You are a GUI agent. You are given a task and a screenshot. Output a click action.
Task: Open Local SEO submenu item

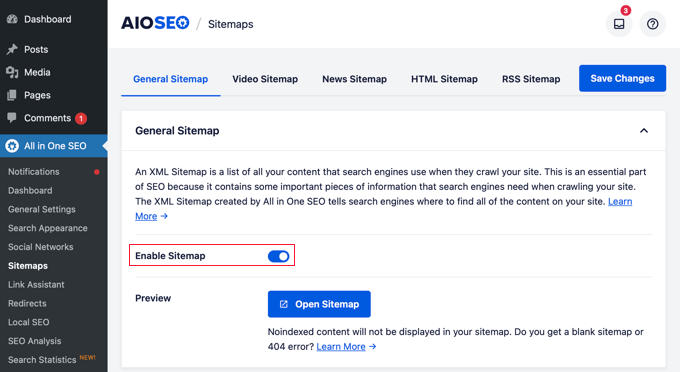pyautogui.click(x=29, y=322)
